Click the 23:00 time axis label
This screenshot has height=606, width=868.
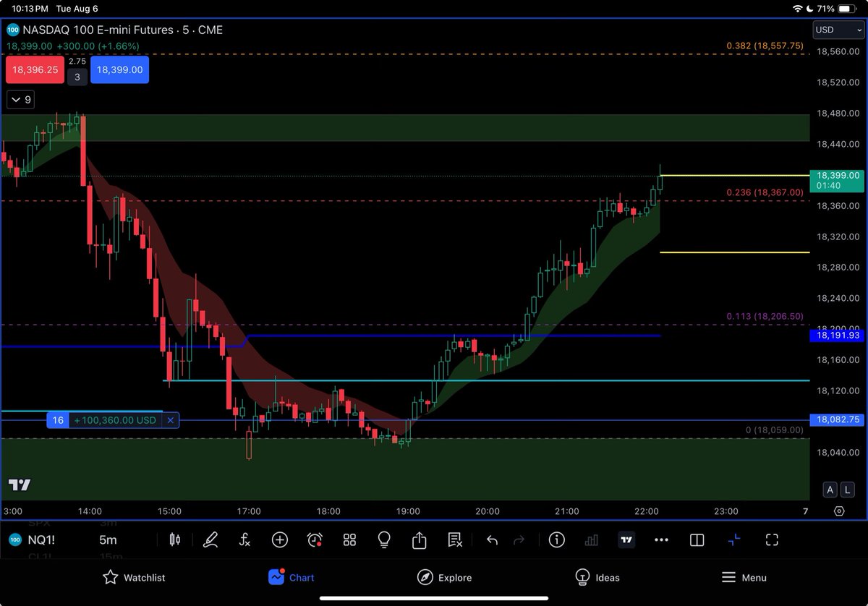coord(726,511)
